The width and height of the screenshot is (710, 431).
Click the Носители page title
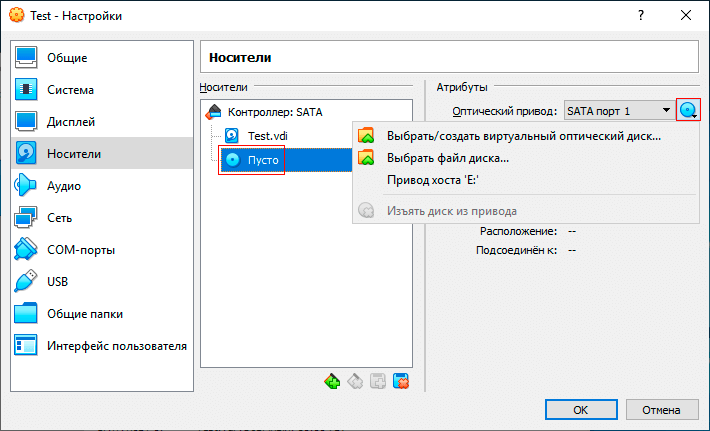pos(240,57)
